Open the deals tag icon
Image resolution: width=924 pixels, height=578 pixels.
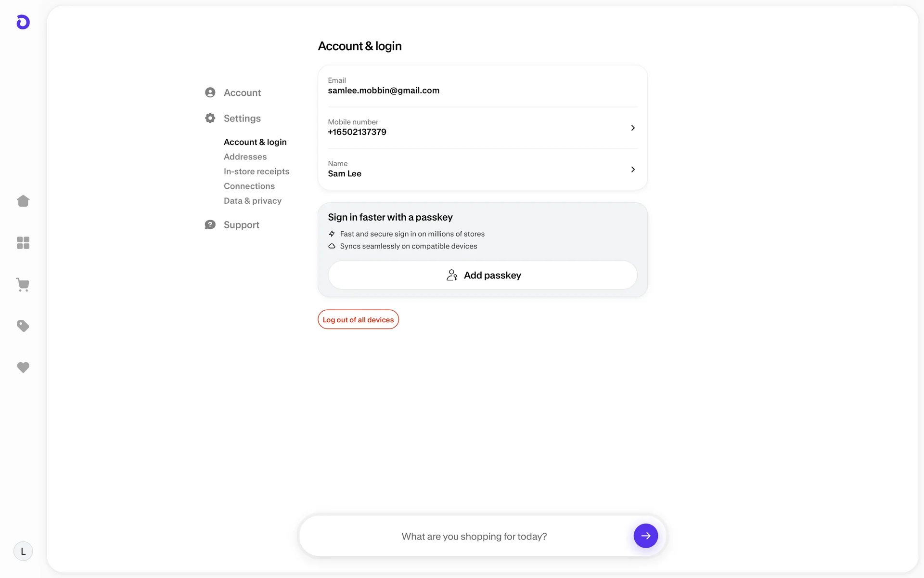click(23, 326)
